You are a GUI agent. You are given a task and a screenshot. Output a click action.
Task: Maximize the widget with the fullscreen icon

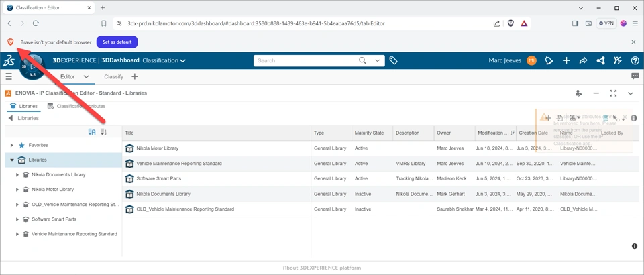[x=613, y=93]
